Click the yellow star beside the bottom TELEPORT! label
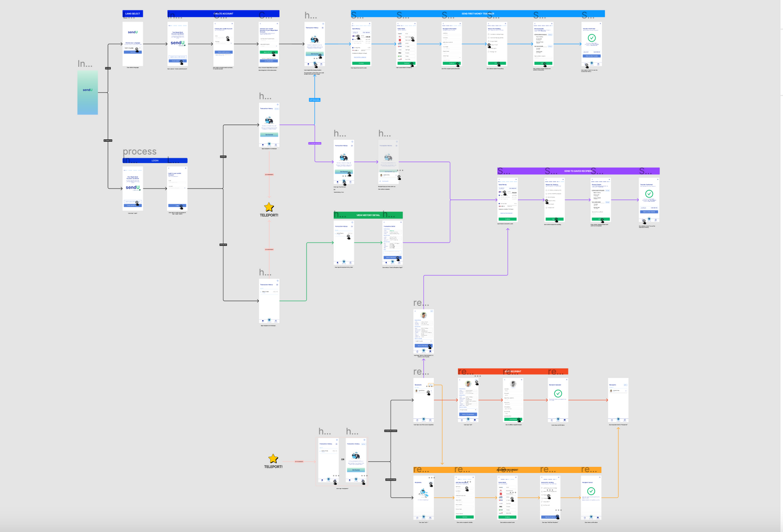 click(x=273, y=458)
